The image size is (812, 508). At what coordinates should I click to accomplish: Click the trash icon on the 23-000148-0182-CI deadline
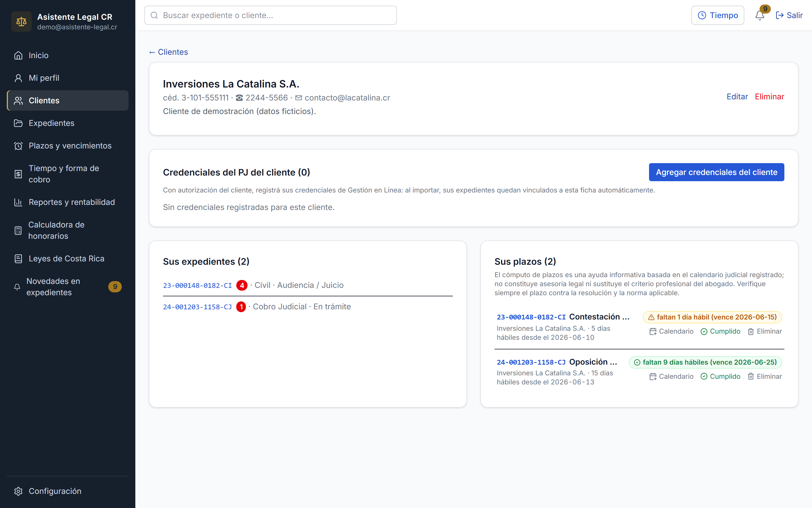751,331
